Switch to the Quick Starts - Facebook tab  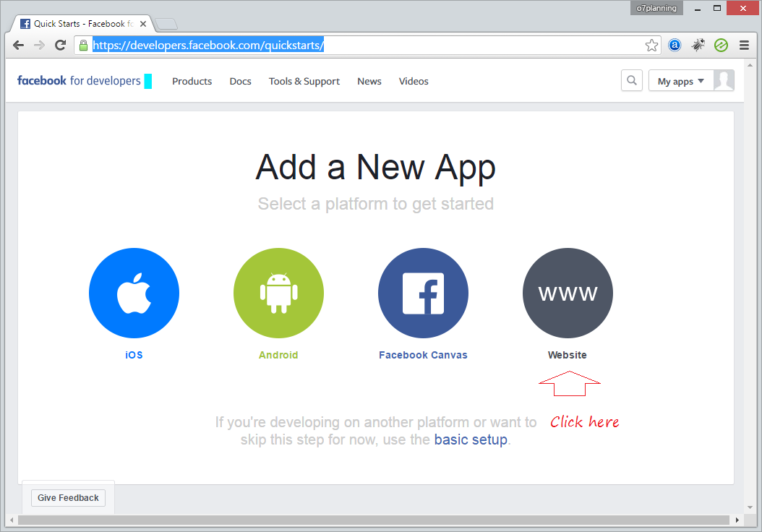click(x=82, y=24)
